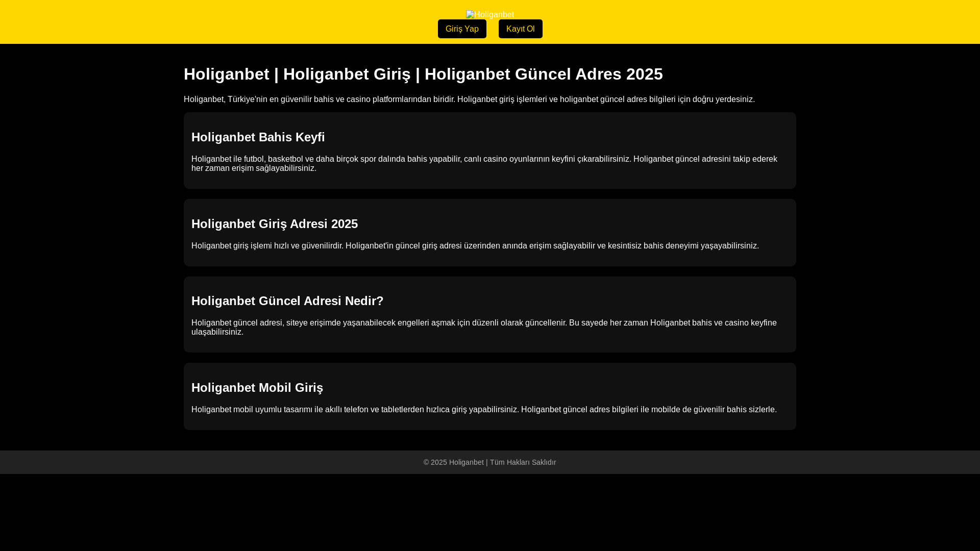This screenshot has height=551, width=980.
Task: Select the main Holiganbet Güncel Adres 2025 heading
Action: coord(423,74)
